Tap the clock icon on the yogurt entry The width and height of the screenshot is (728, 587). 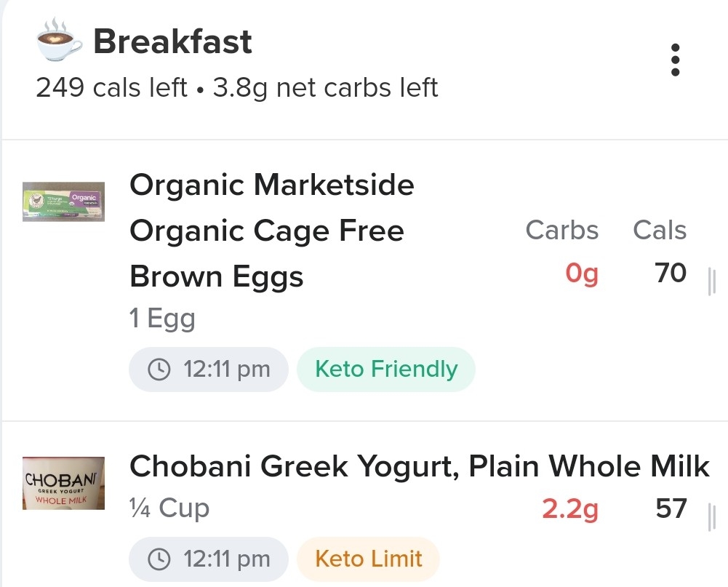(x=159, y=559)
